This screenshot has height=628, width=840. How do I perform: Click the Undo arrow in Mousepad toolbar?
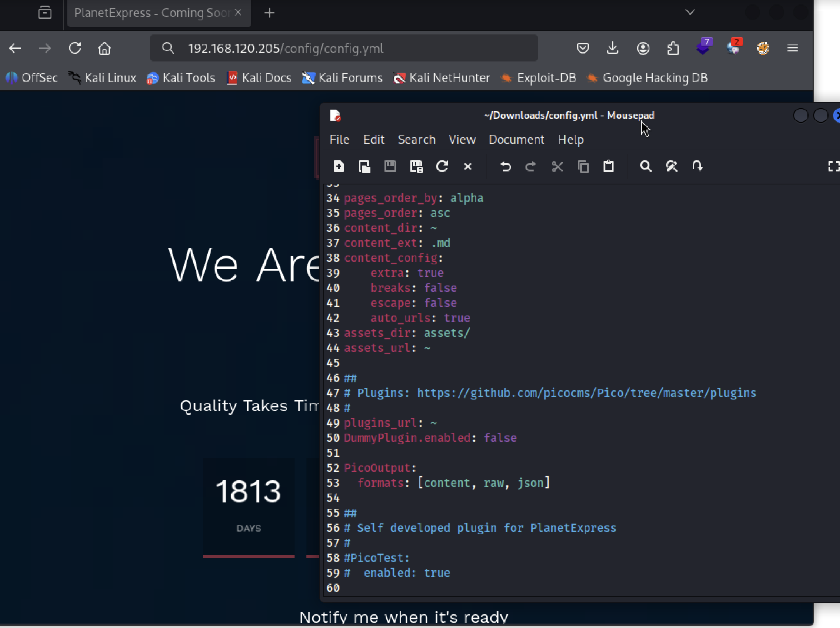(x=505, y=166)
